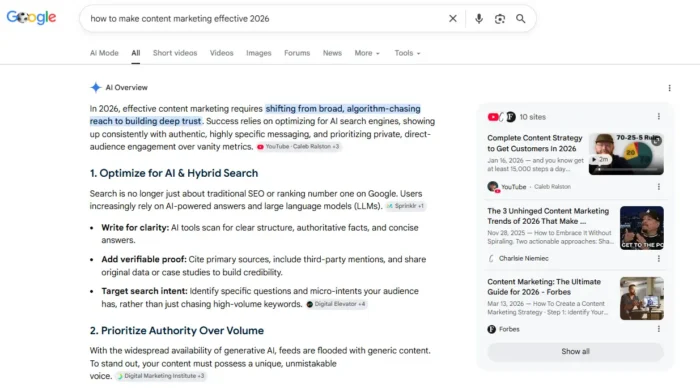This screenshot has height=388, width=700.
Task: Click the Show all button
Action: (x=575, y=351)
